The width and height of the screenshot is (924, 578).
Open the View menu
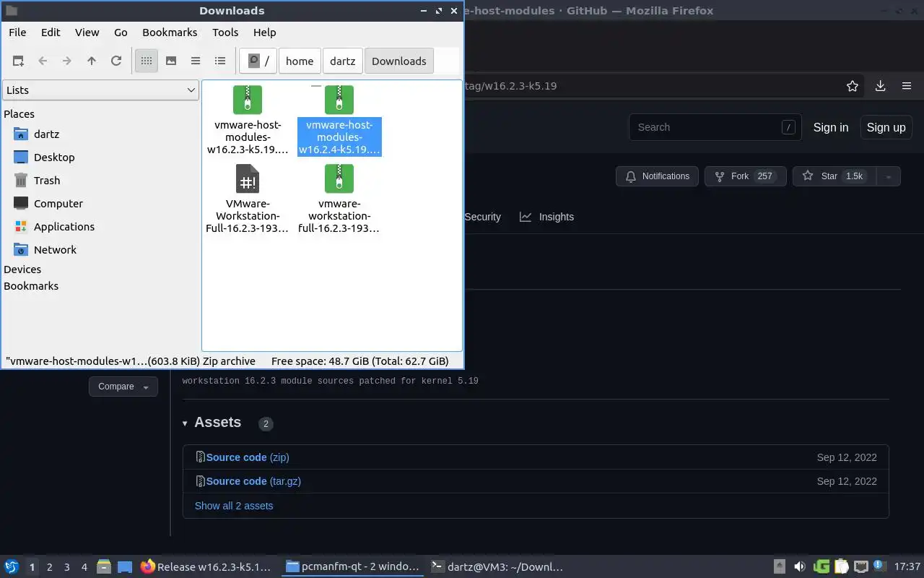pyautogui.click(x=87, y=33)
